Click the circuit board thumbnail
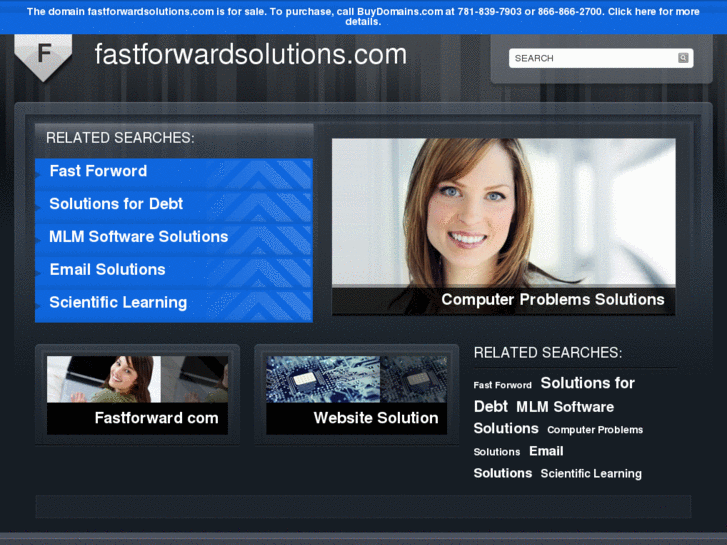The height and width of the screenshot is (545, 727). (357, 379)
